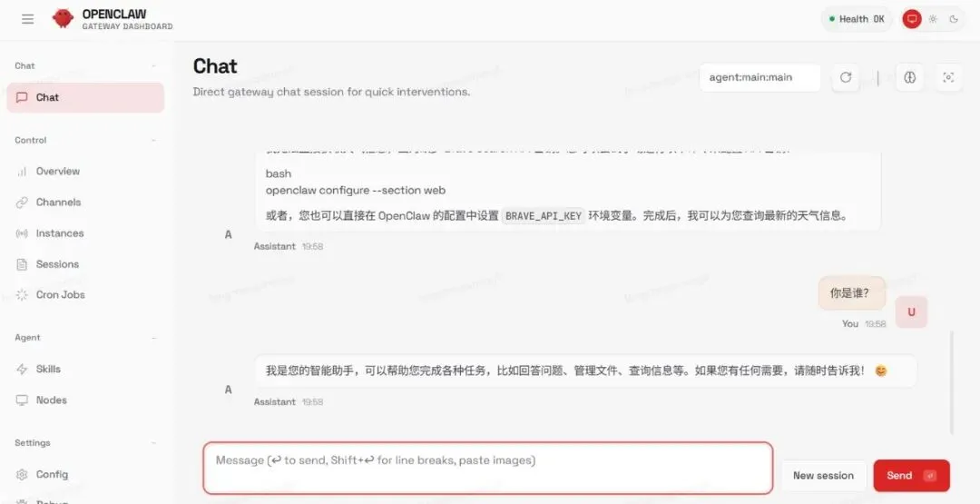Image resolution: width=980 pixels, height=504 pixels.
Task: Open the Instances page
Action: click(85, 233)
